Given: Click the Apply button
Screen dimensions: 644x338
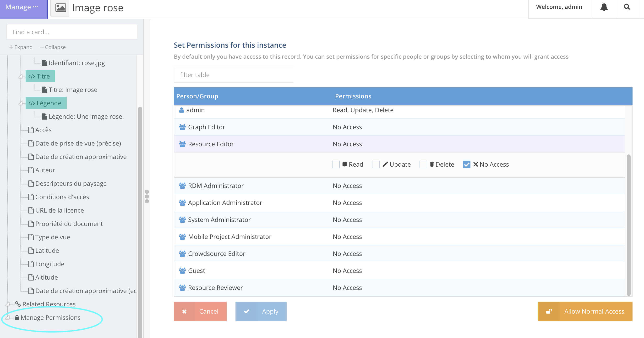Looking at the screenshot, I should tap(261, 311).
